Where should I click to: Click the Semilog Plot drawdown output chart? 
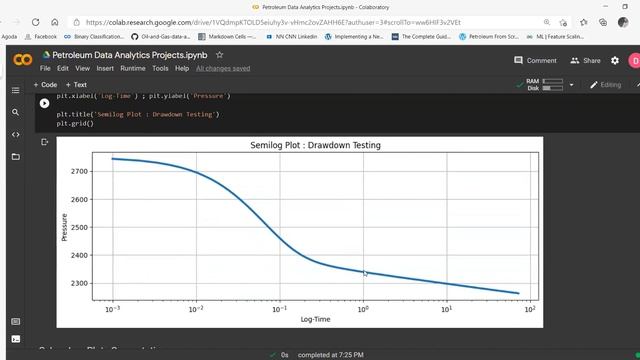tap(300, 232)
